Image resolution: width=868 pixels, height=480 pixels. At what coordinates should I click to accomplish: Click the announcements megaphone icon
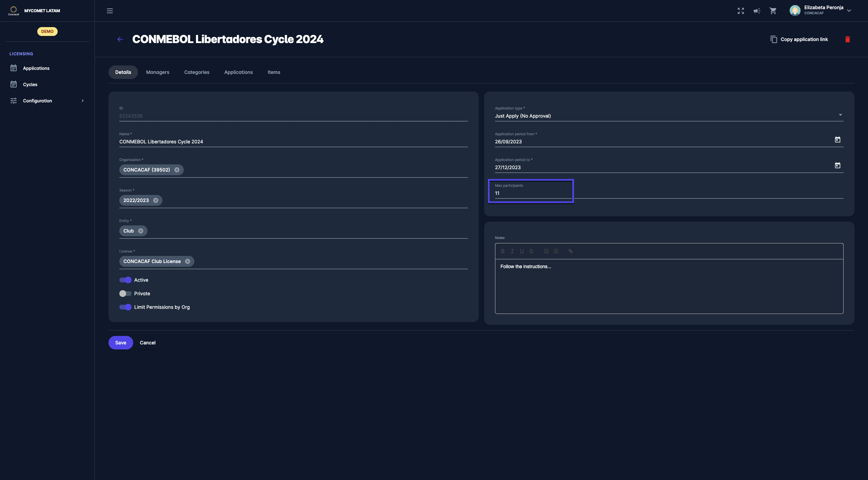[x=757, y=11]
